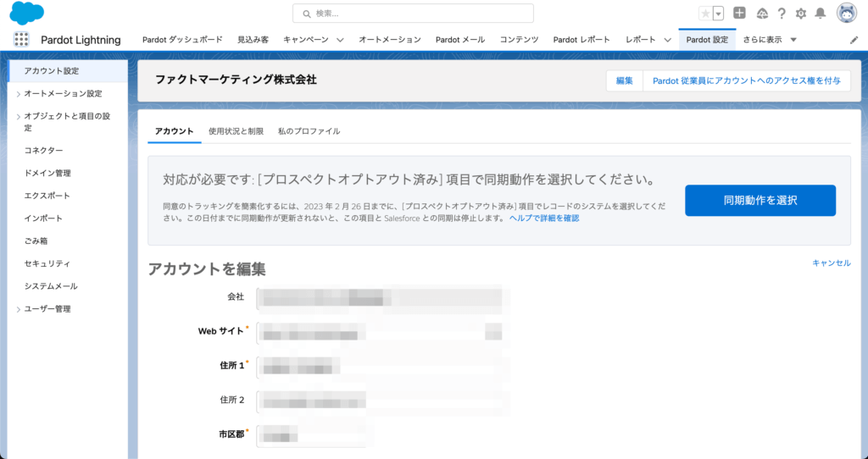Screen dimensions: 868x459
Task: Switch to the 使用状況と制限 sub-tab
Action: tap(236, 131)
